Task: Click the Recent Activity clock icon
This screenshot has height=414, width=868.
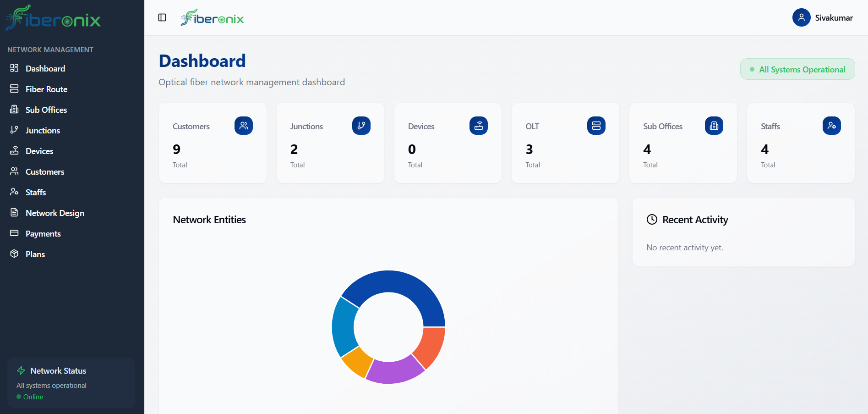Action: pos(652,220)
